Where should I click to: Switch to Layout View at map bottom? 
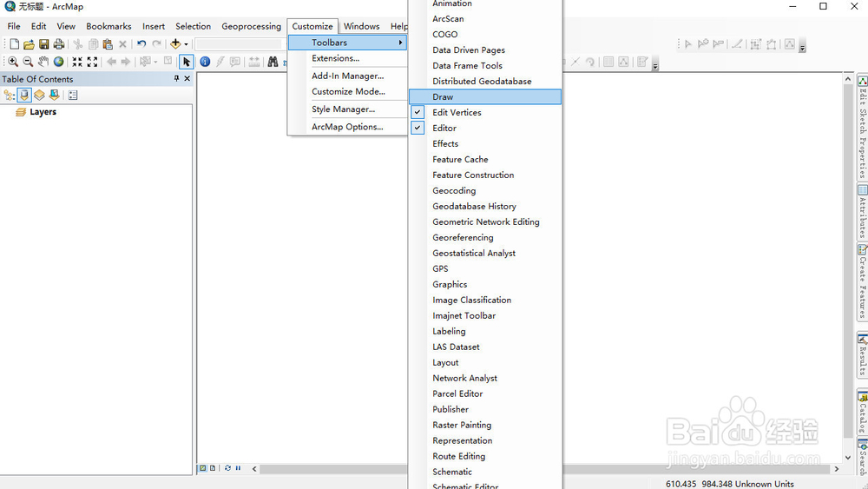(x=213, y=468)
